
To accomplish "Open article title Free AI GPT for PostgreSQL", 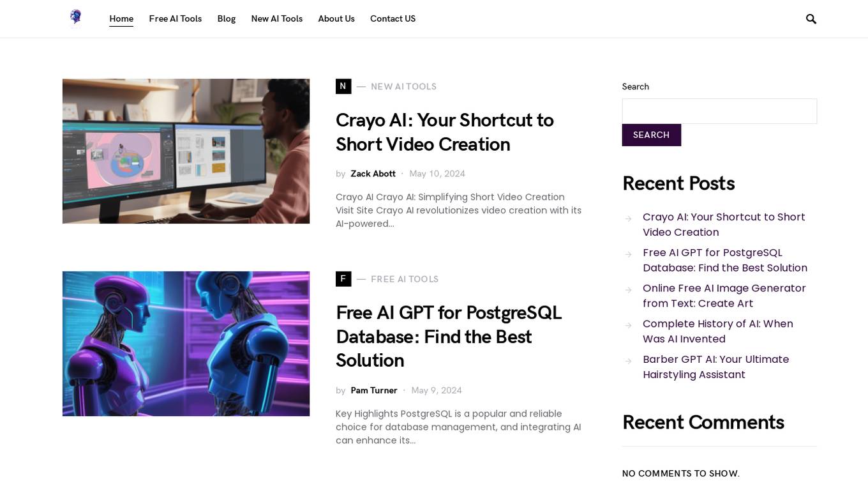I will 449,337.
